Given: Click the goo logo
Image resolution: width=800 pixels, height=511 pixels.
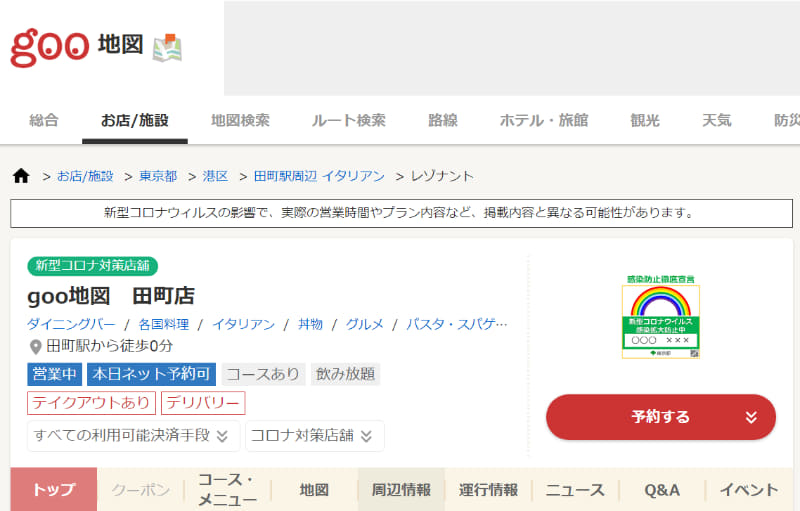Looking at the screenshot, I should pos(49,47).
